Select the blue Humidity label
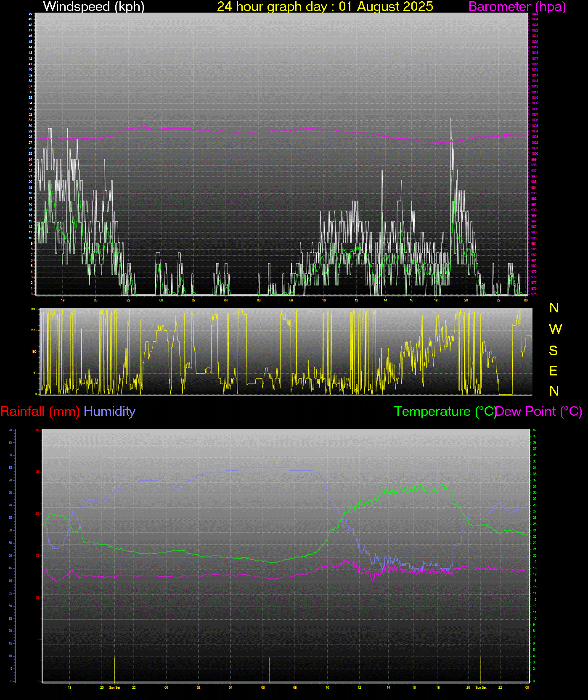 [x=109, y=411]
